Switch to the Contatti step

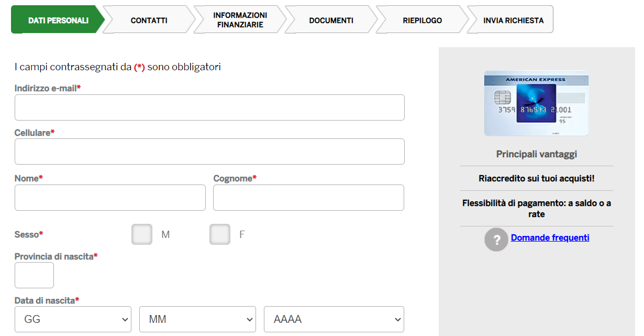(x=149, y=20)
